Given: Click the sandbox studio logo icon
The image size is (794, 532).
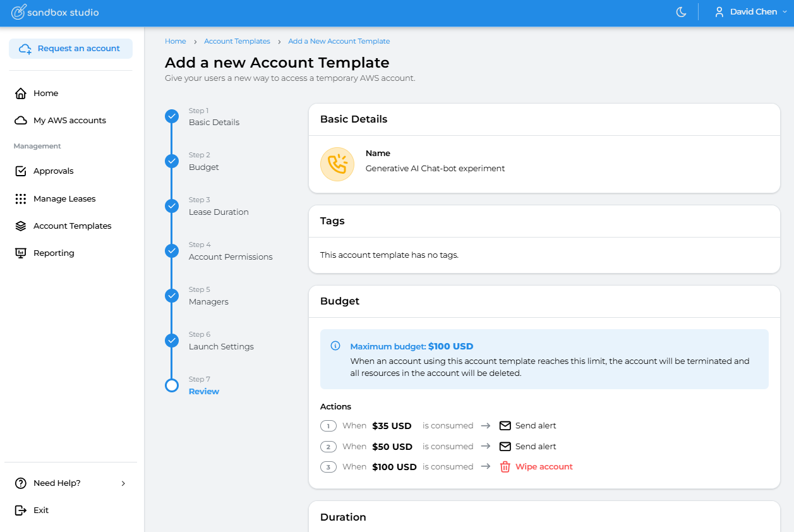Looking at the screenshot, I should pos(19,12).
